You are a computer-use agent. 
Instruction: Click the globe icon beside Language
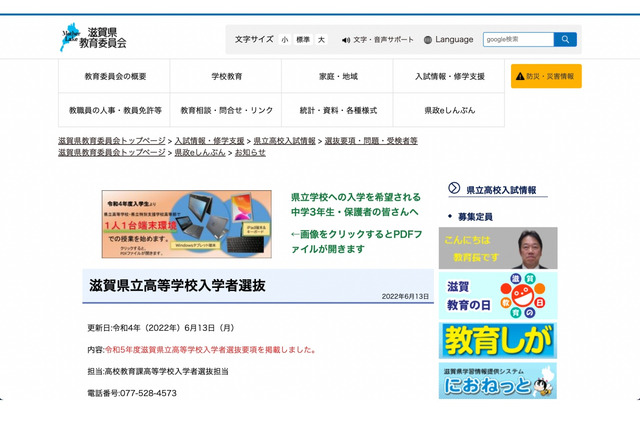[x=428, y=40]
